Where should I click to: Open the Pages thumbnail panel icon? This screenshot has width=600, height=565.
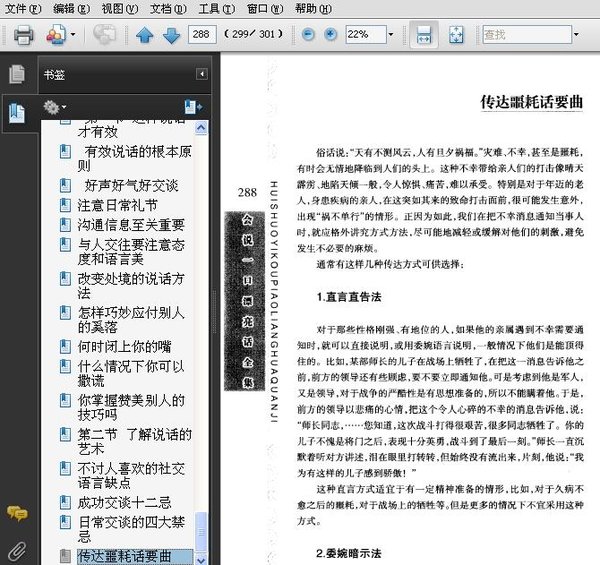[x=17, y=75]
